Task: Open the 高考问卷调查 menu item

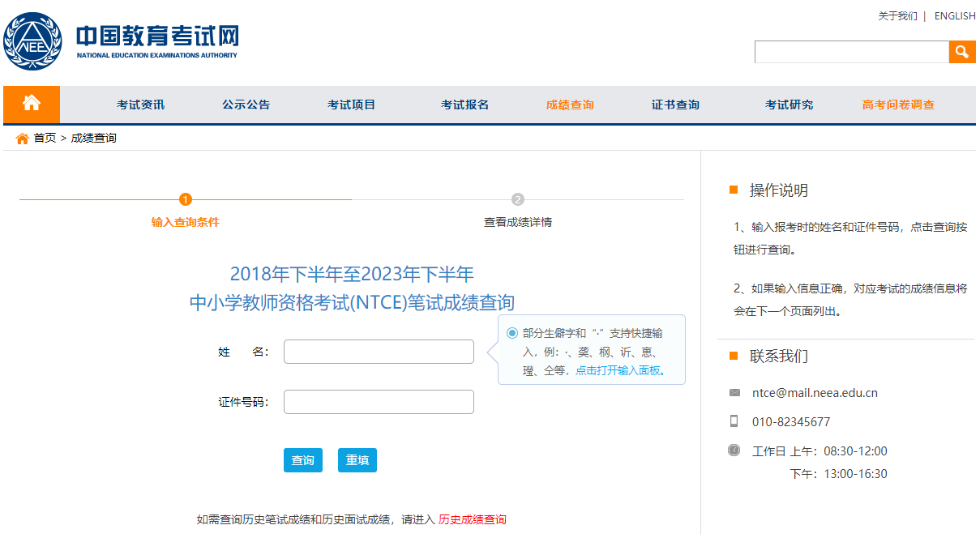Action: tap(897, 105)
